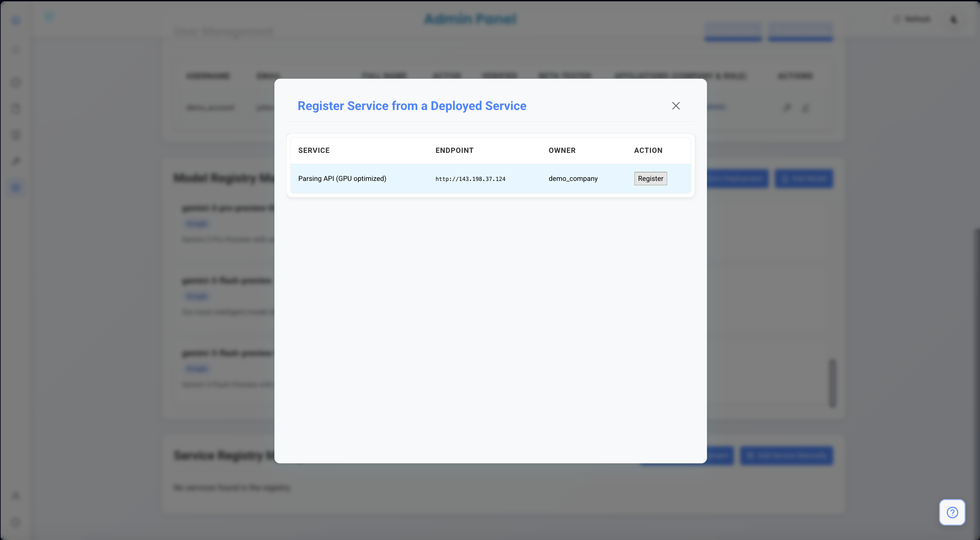Click the endpoint http://143.198.37.124
The width and height of the screenshot is (980, 540).
click(x=470, y=179)
